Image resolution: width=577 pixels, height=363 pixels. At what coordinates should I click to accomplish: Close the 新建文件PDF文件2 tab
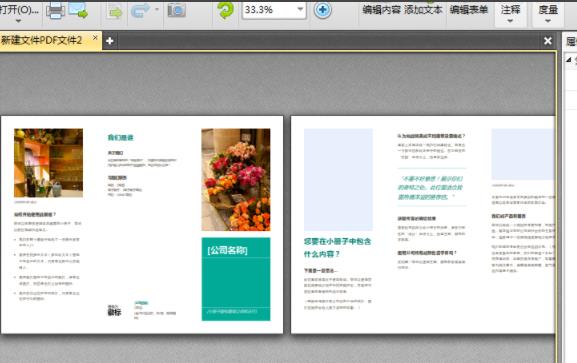95,37
